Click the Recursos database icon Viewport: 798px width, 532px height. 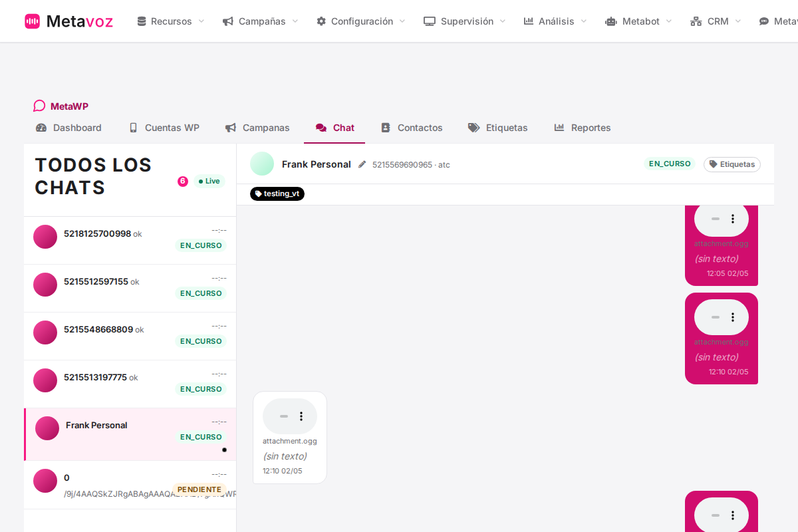click(x=142, y=21)
